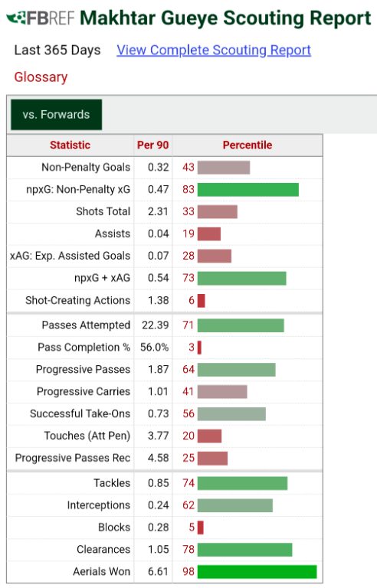Click the Statistic column header
The width and height of the screenshot is (377, 588).
coord(70,145)
